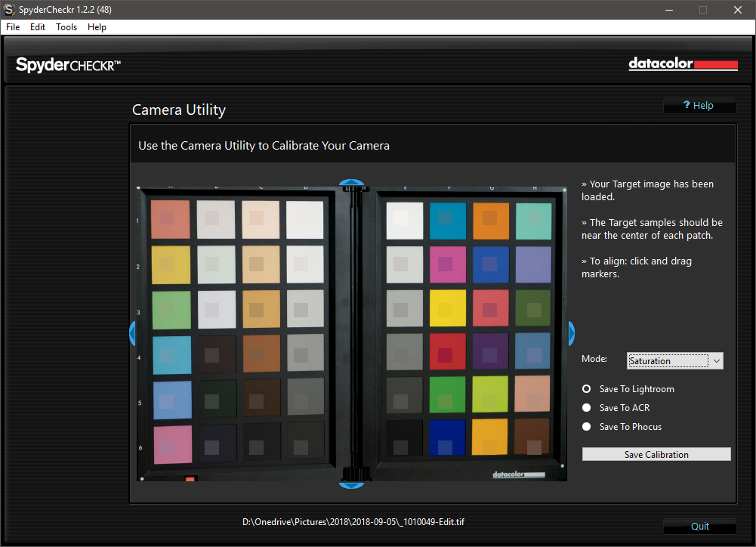Screen dimensions: 756x547
Task: Click the steel blue patch in column H row 4
Action: [532, 351]
